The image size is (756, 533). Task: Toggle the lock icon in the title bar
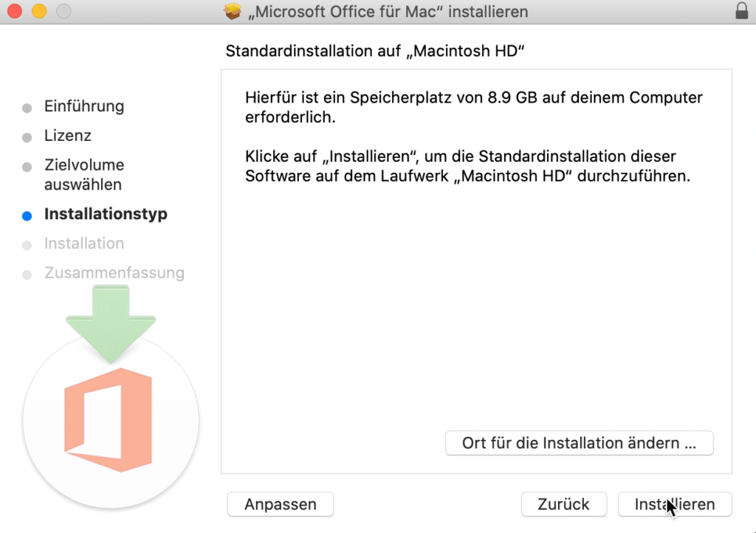742,11
